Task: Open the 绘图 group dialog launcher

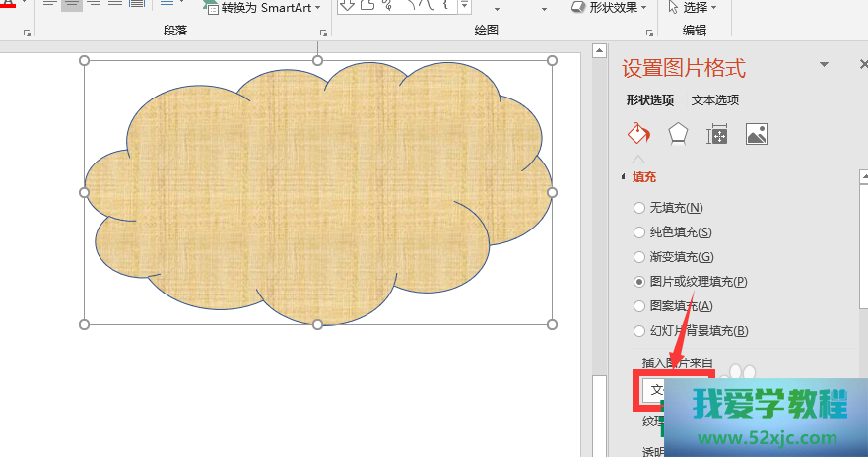Action: point(650,33)
